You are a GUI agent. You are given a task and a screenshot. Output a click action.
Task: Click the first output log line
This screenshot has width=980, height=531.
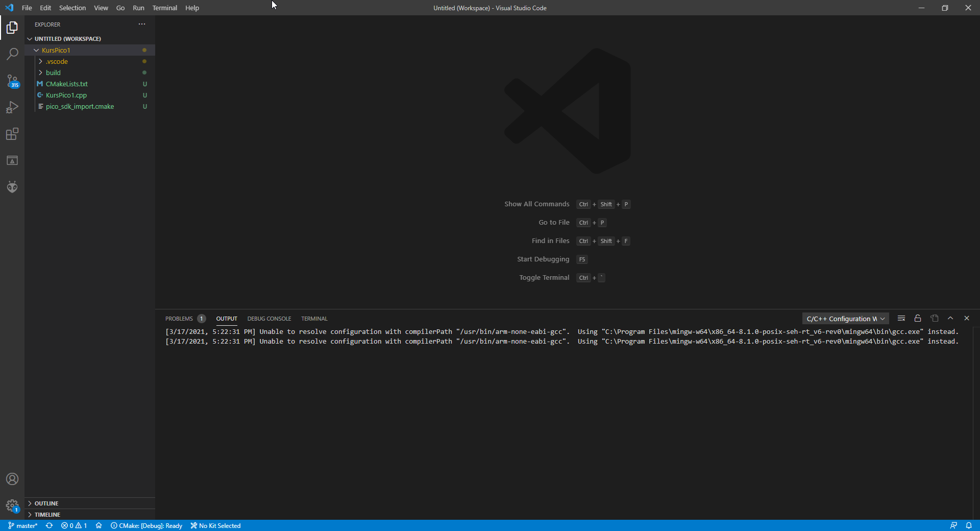562,331
